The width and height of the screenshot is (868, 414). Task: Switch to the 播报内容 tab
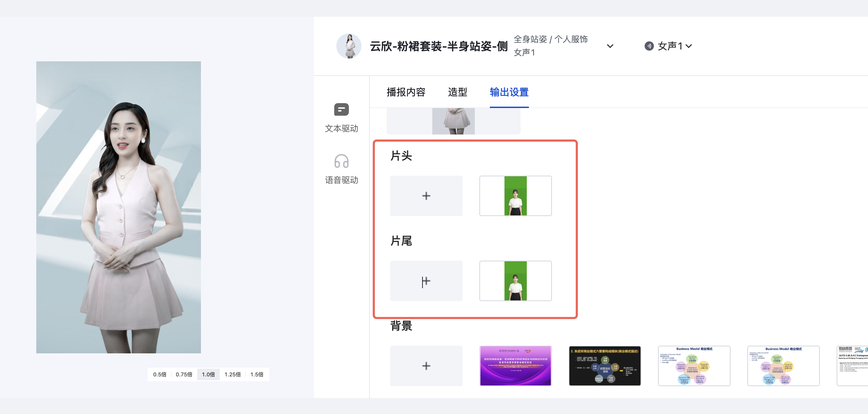(x=406, y=92)
